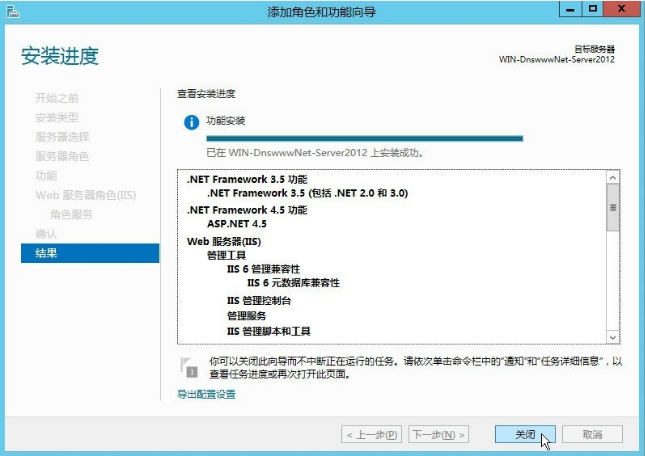
Task: Select the Web 服务器角色(IIS) step
Action: pos(86,195)
